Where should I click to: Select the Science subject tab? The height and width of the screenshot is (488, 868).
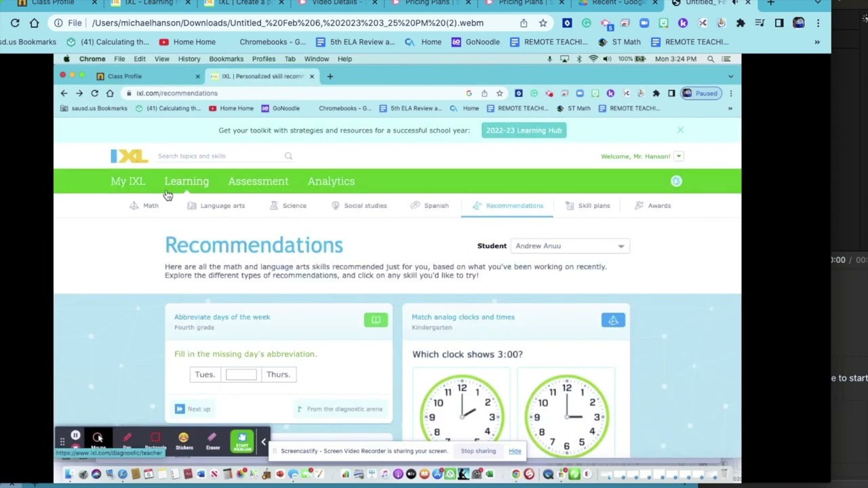288,205
